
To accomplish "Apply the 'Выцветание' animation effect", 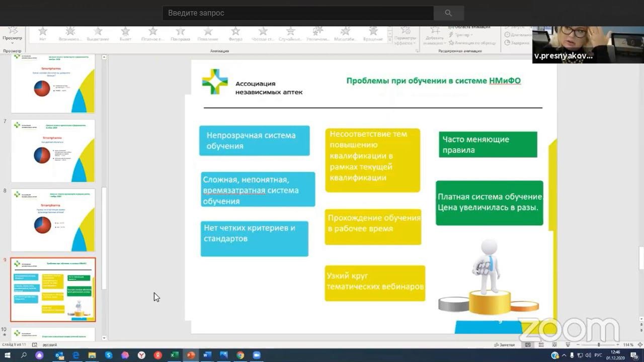I will pos(98,34).
